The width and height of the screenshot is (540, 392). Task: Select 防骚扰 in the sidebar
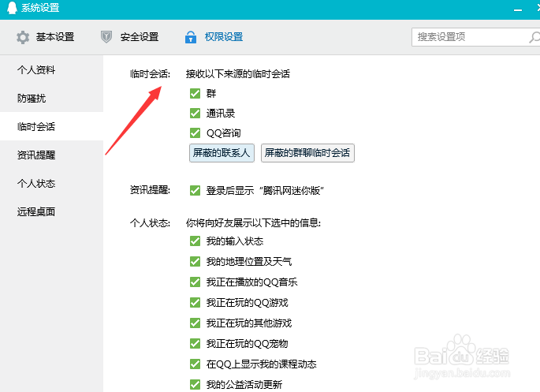coord(32,98)
